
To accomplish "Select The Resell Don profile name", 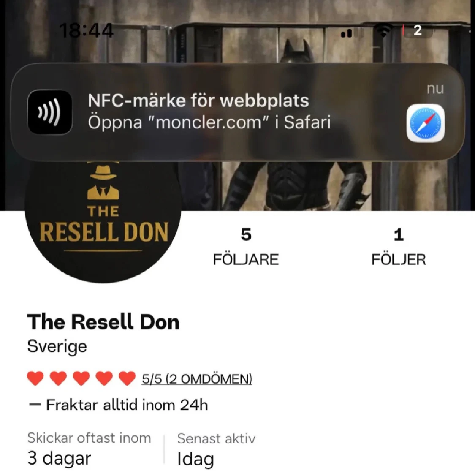I will (x=103, y=322).
